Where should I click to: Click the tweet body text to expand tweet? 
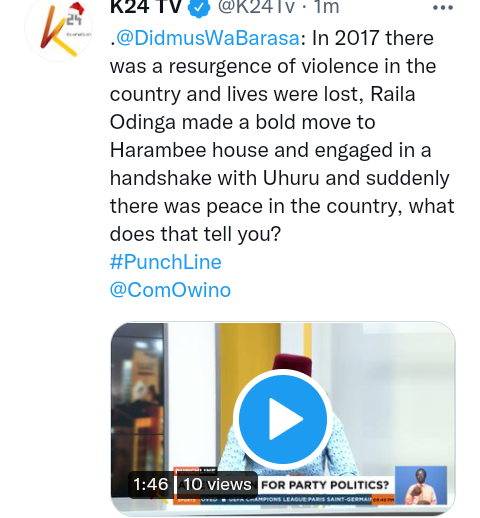click(282, 136)
